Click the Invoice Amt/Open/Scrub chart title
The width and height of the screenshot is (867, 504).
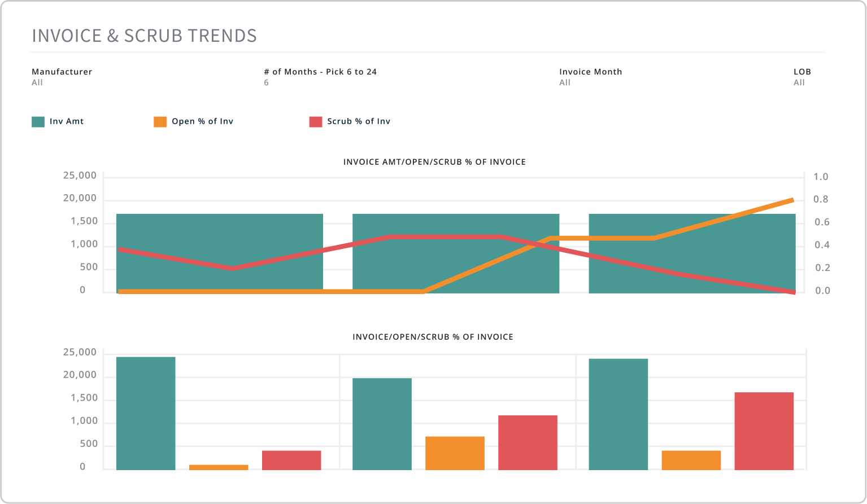(434, 162)
